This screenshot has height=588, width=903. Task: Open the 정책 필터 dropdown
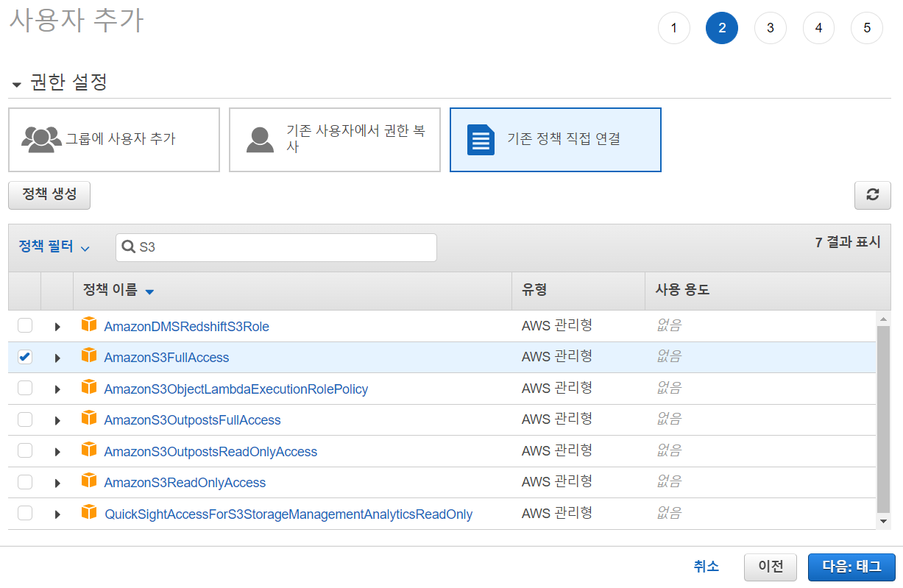click(x=54, y=247)
